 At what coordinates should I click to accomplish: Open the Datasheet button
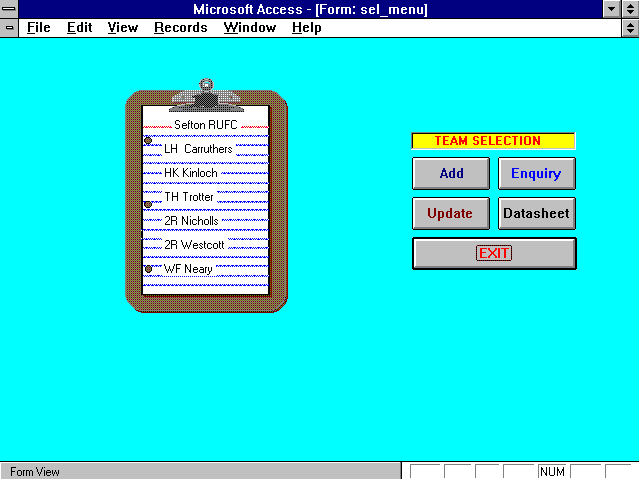pos(536,213)
